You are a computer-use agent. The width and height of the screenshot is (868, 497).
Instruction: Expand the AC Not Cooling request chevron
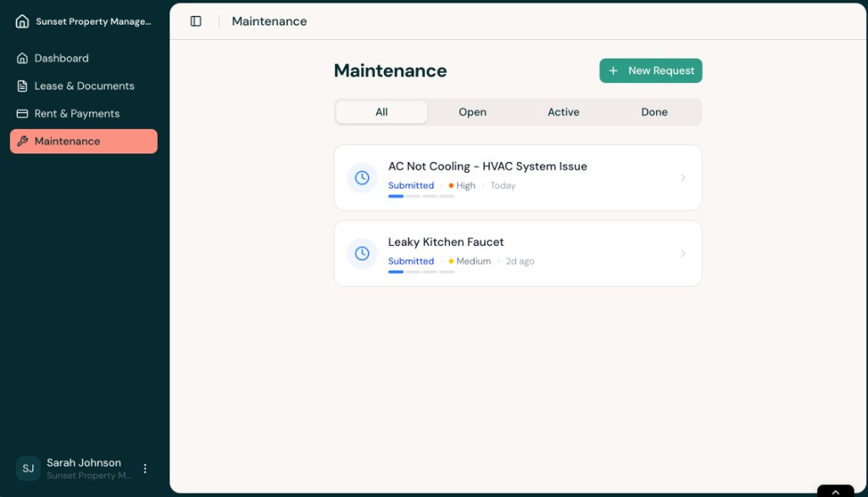click(683, 177)
